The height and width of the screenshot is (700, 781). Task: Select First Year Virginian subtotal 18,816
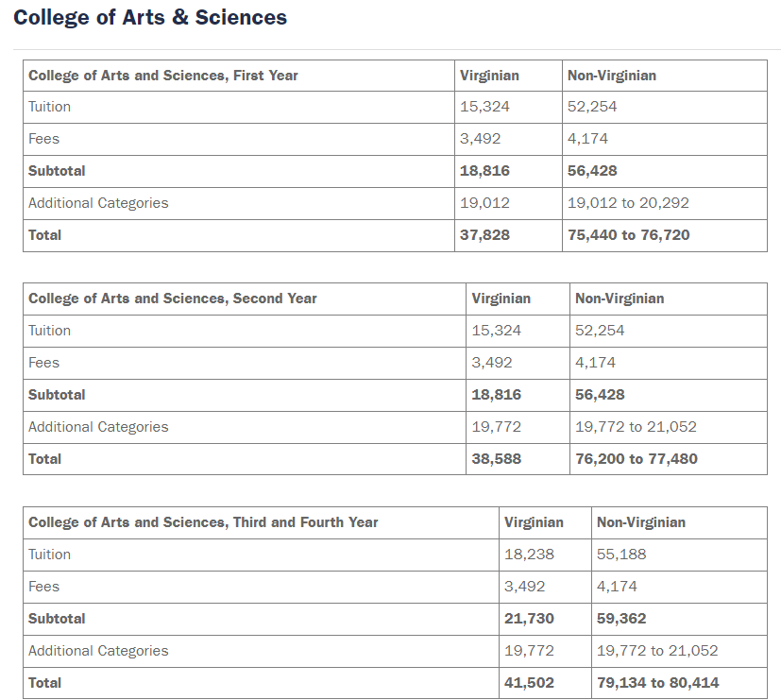[484, 171]
